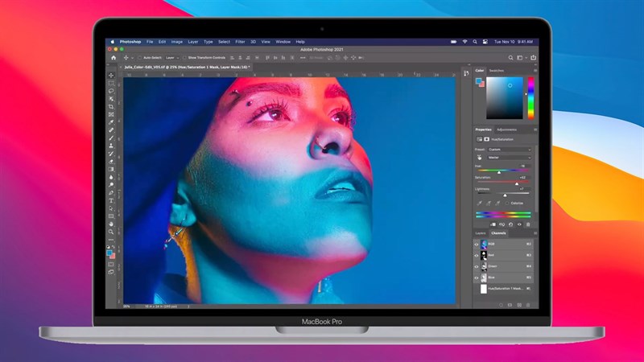The width and height of the screenshot is (644, 362).
Task: Delete adjustment layer via Properties trash icon
Action: tap(528, 224)
